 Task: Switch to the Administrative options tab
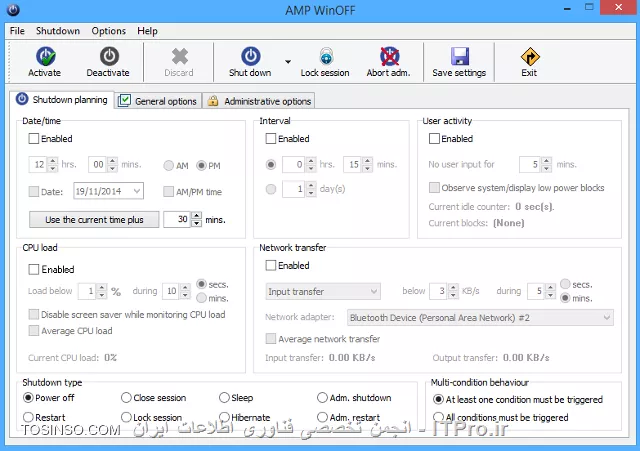point(259,101)
